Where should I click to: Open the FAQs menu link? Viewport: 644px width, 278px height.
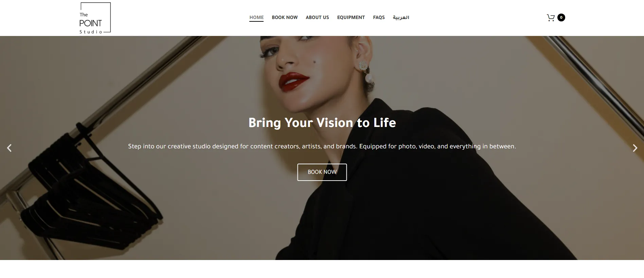379,17
